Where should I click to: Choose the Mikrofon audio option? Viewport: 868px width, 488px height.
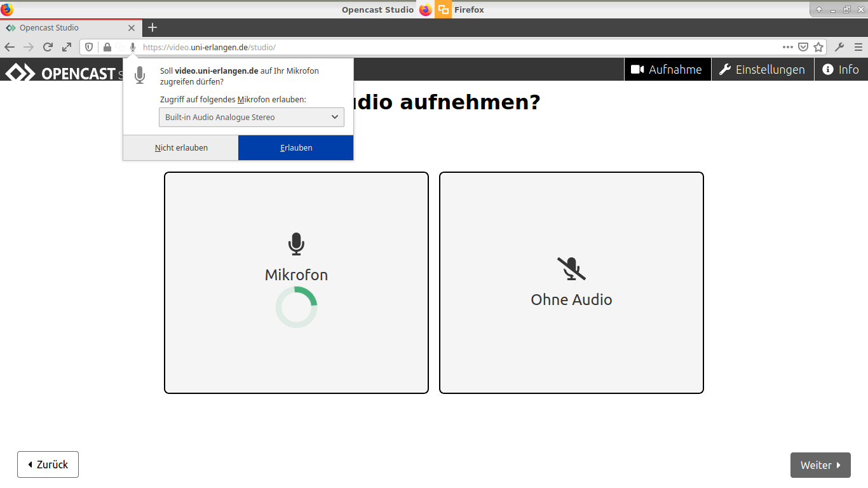tap(296, 282)
